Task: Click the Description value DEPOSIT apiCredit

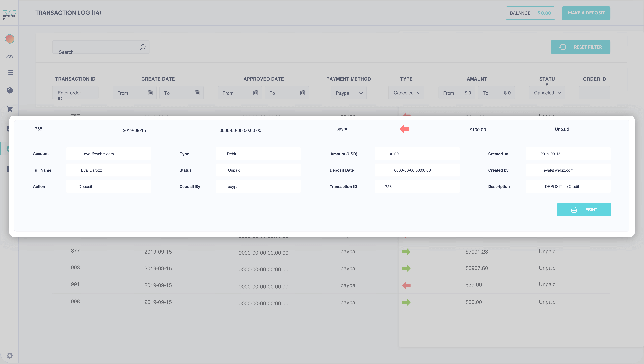Action: 562,187
